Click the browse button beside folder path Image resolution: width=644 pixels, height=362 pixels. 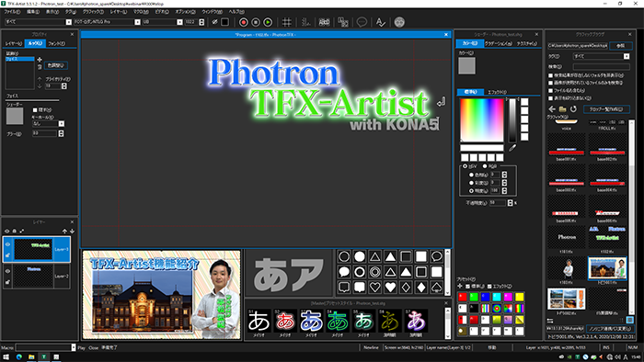pyautogui.click(x=621, y=46)
